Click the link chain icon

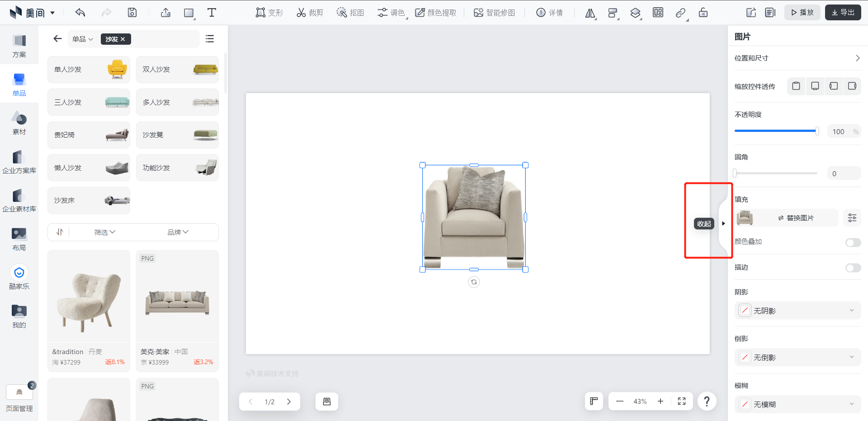click(680, 13)
